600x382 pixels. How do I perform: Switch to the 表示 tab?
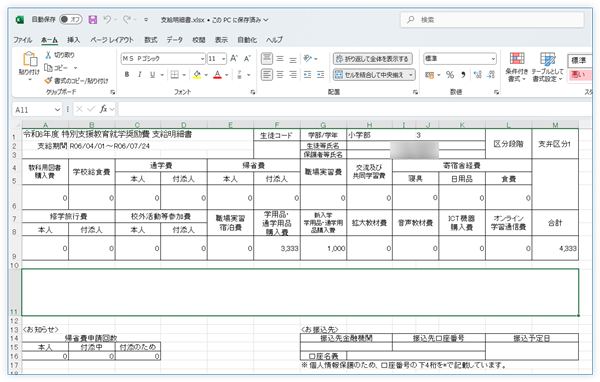[221, 40]
